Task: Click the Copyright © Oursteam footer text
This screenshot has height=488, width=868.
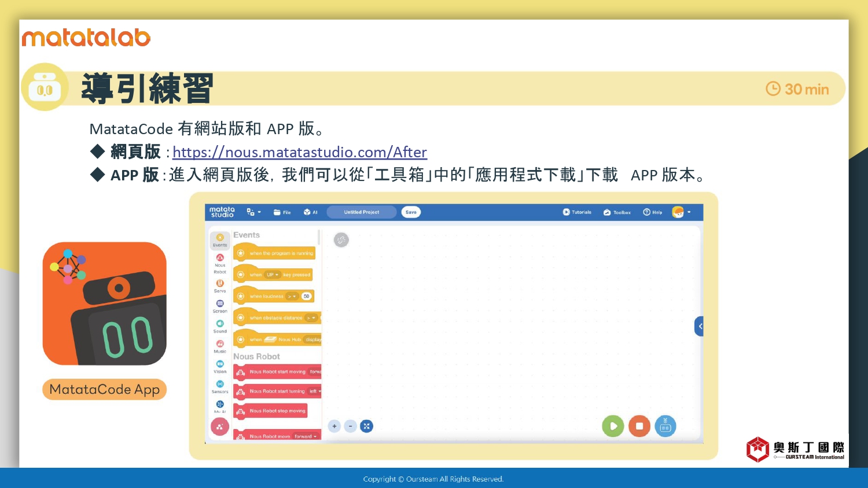Action: point(433,479)
